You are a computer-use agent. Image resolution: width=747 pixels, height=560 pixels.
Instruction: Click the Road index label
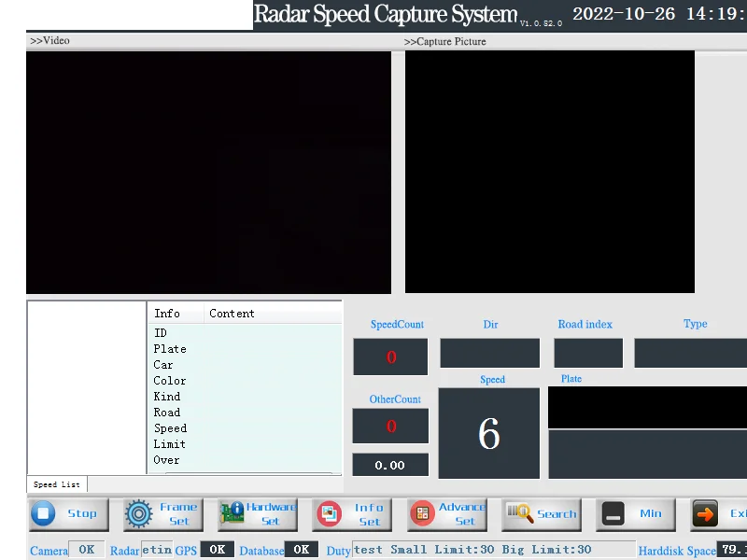coord(585,324)
